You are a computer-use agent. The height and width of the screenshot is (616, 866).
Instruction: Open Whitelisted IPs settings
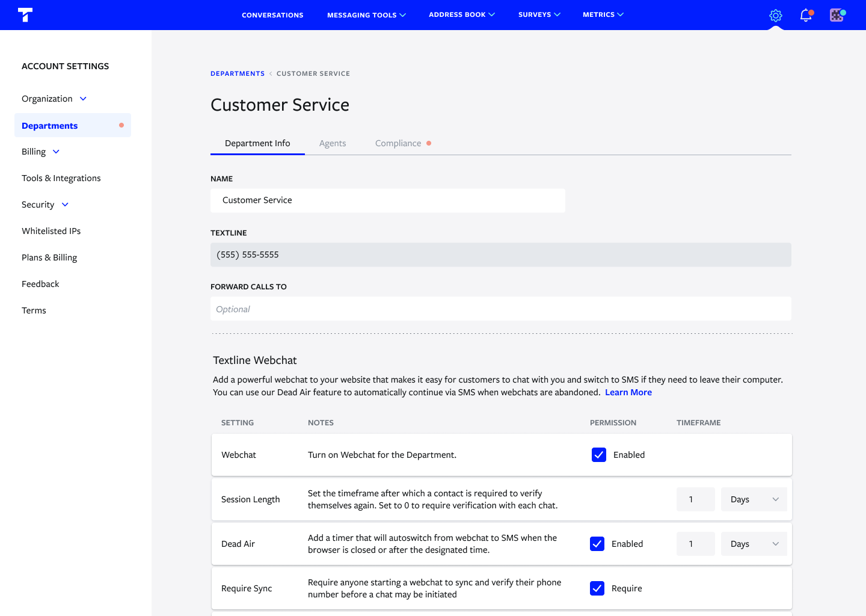[51, 231]
